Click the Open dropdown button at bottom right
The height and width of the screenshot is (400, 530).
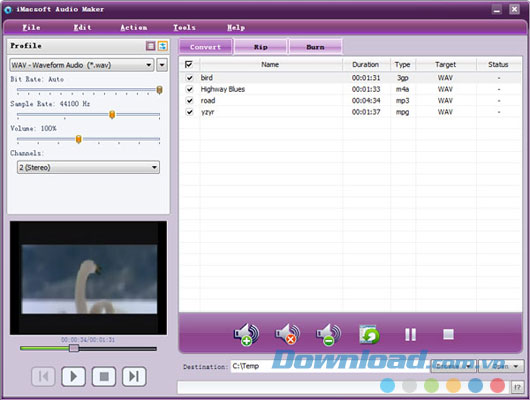[501, 366]
